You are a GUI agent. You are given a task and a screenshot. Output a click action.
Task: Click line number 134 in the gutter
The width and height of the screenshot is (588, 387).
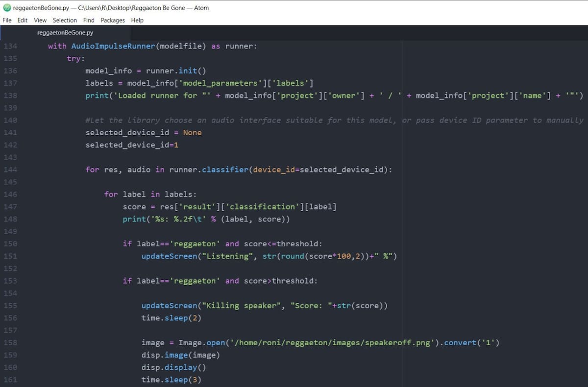pos(10,46)
